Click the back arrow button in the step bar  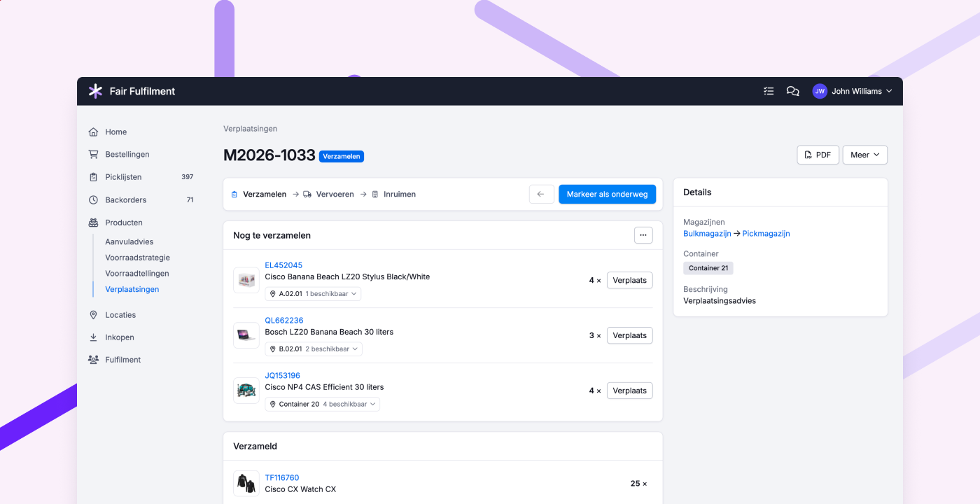(542, 194)
